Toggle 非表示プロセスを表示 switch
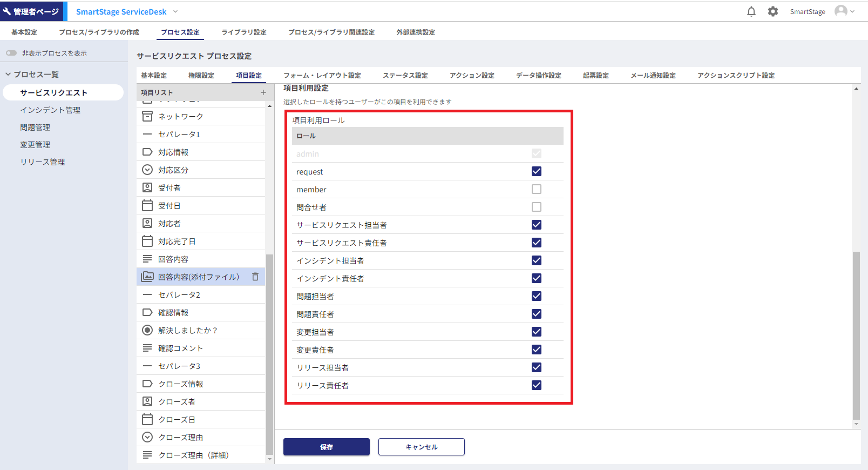Viewport: 868px width, 470px height. point(11,53)
